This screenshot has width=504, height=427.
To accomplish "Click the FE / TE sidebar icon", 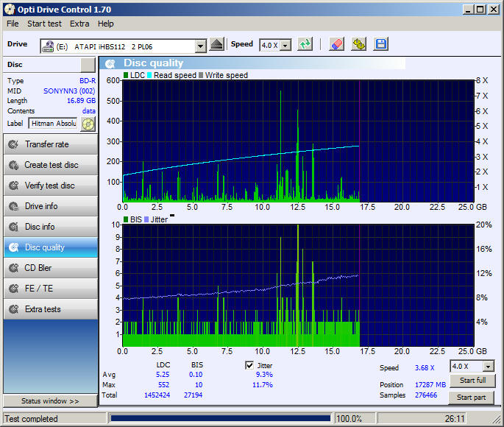I will [13, 289].
